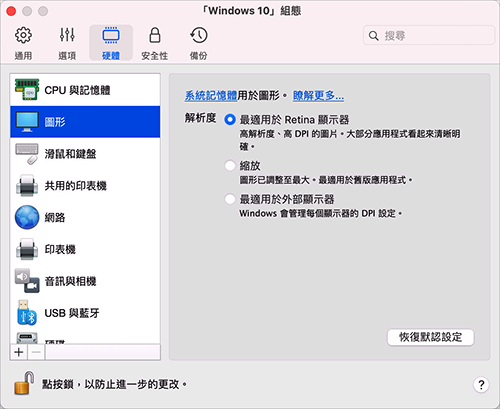500x409 pixels.
Task: Click the 點按鎖，以防止進一步的更改 text
Action: (x=114, y=384)
